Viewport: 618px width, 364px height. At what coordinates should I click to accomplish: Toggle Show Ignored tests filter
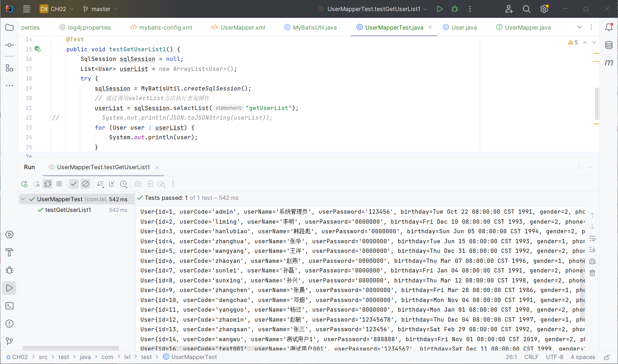[86, 184]
